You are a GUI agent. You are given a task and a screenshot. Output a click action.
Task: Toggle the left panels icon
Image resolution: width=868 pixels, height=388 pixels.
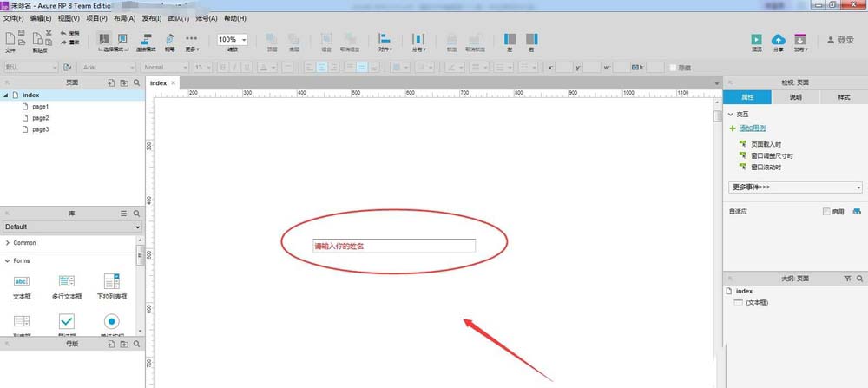[510, 39]
